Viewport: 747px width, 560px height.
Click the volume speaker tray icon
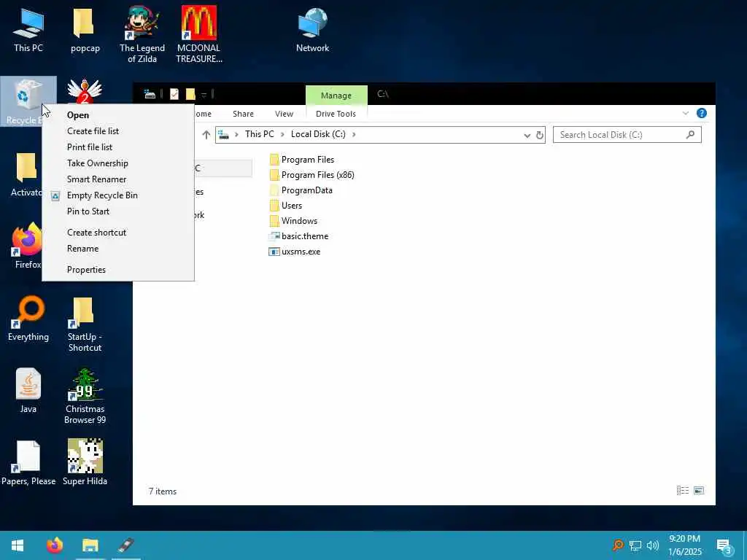[x=653, y=545]
